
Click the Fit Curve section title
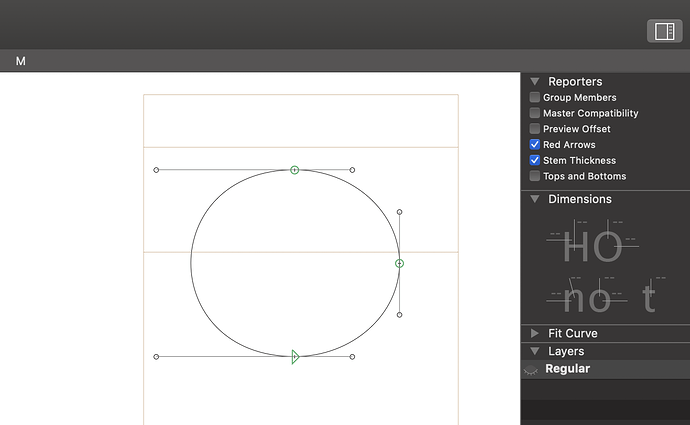coord(573,333)
